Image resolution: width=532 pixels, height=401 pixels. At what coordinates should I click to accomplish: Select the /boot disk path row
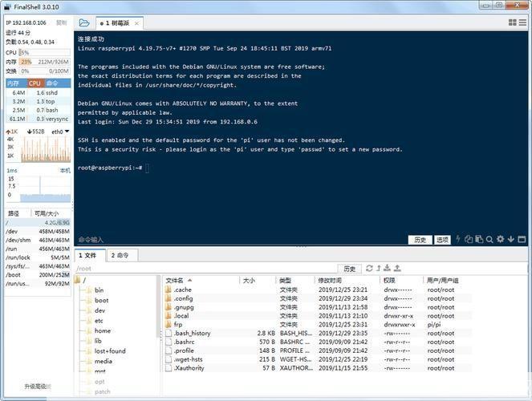pos(38,275)
